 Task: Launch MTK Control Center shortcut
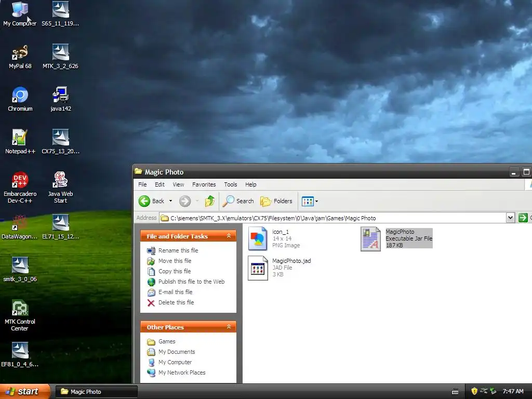[x=20, y=315]
